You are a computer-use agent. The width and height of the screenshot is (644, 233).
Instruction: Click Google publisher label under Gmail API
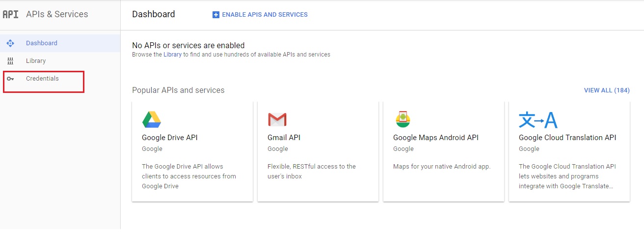[x=278, y=149]
